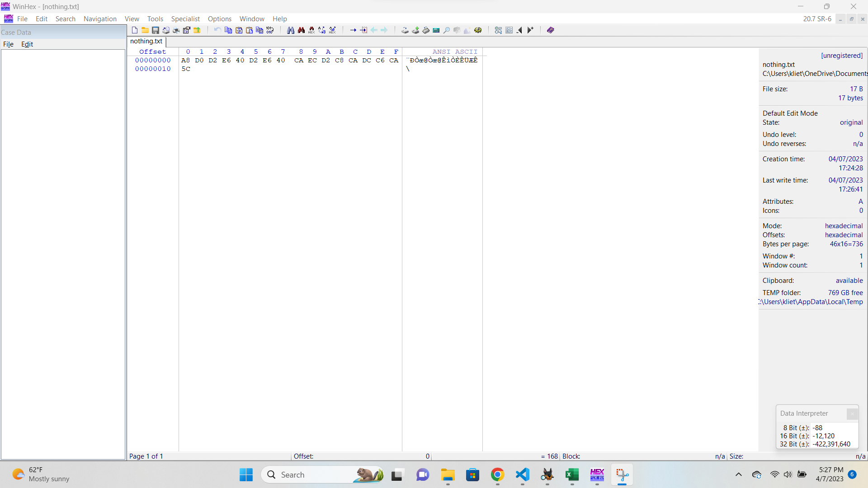Image resolution: width=868 pixels, height=488 pixels.
Task: Click Find Hex Values icon
Action: (311, 30)
